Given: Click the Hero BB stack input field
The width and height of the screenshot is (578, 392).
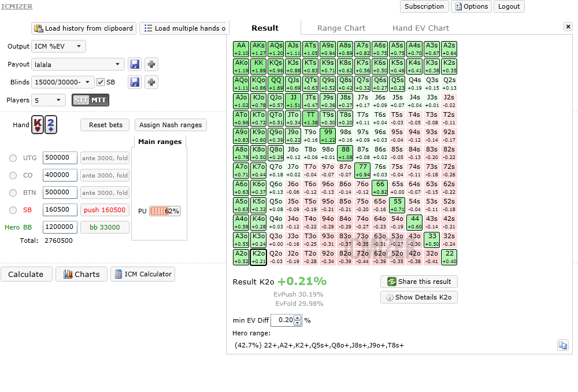Looking at the screenshot, I should tap(60, 227).
